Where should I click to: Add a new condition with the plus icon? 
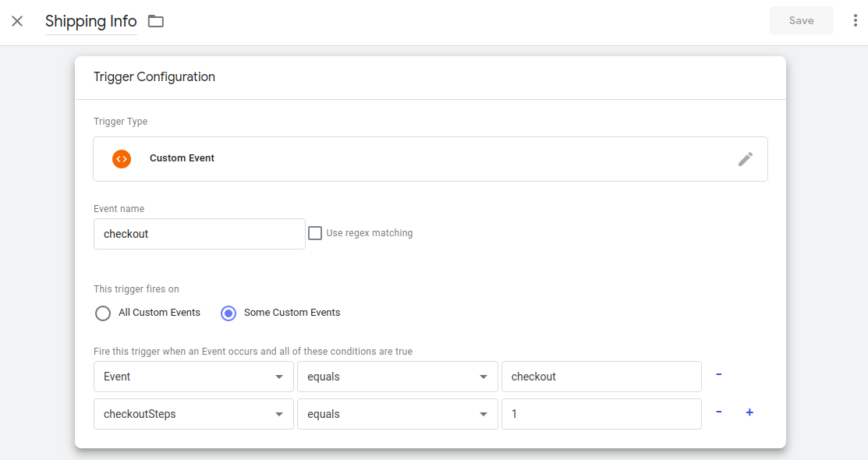749,412
